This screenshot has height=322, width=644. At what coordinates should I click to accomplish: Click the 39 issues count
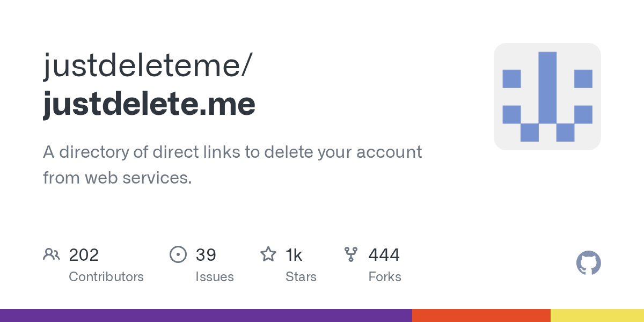click(x=206, y=255)
